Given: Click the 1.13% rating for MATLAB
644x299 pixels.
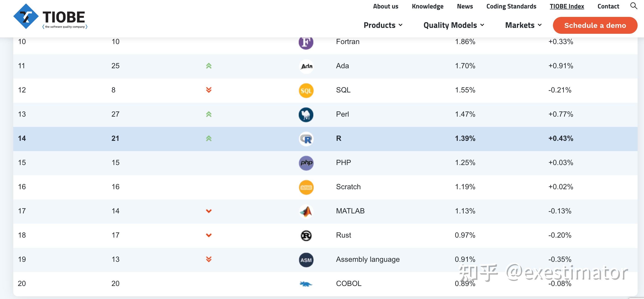Looking at the screenshot, I should 465,211.
